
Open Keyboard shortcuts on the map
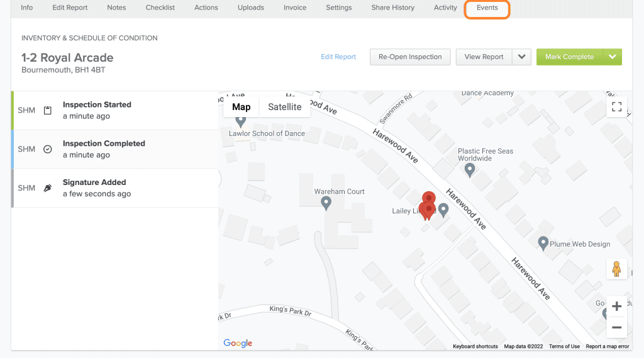point(475,347)
